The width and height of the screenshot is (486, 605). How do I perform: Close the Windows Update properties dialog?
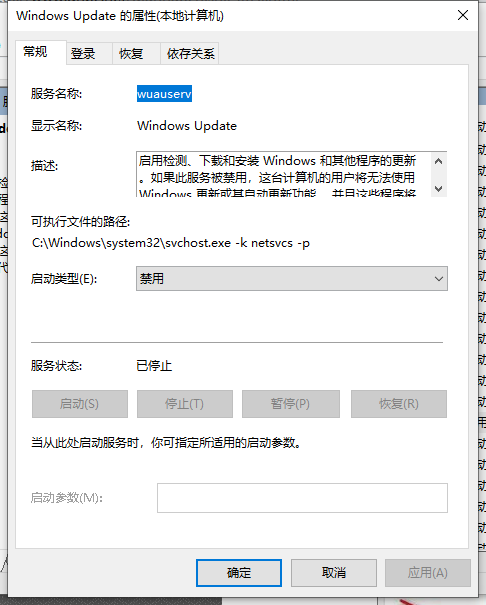463,15
